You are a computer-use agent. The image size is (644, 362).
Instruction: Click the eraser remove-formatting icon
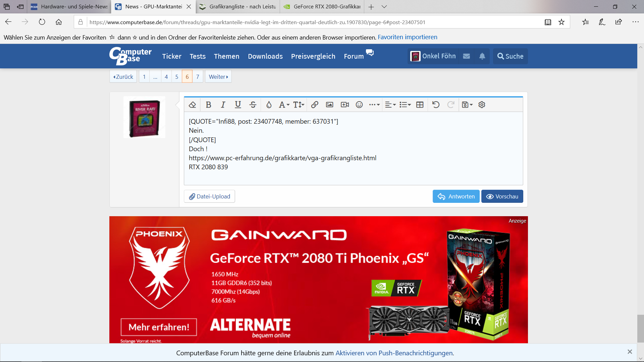(192, 105)
